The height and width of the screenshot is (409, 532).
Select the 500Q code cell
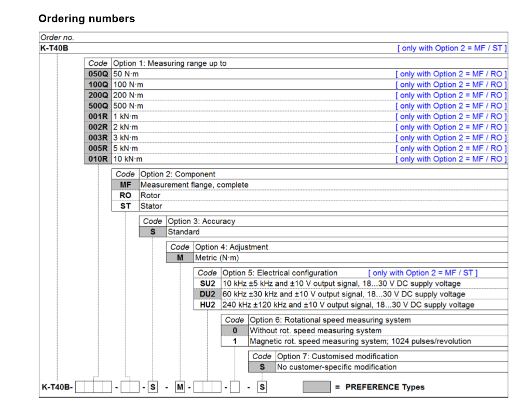pyautogui.click(x=98, y=106)
